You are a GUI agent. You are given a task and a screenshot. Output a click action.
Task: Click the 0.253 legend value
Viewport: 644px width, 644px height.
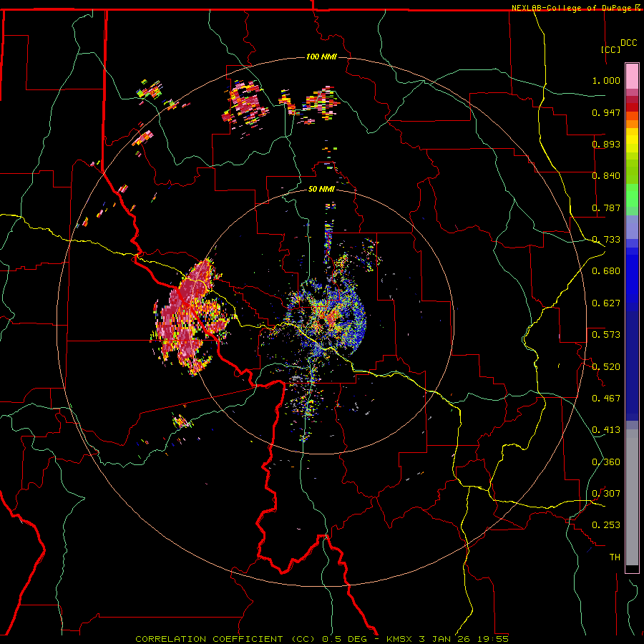[x=606, y=525]
